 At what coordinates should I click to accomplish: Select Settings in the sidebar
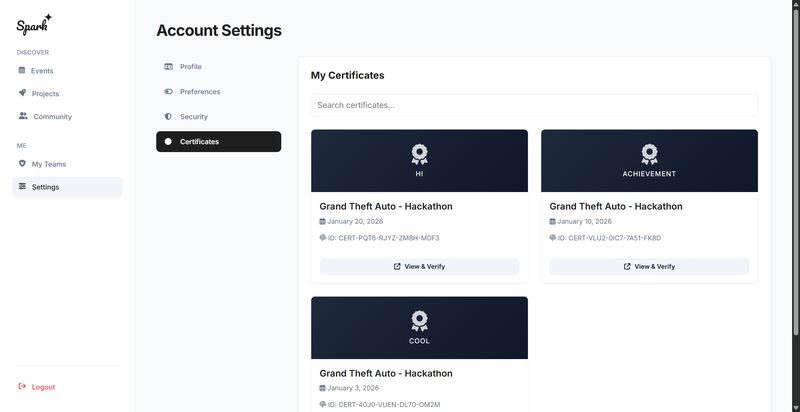coord(67,187)
